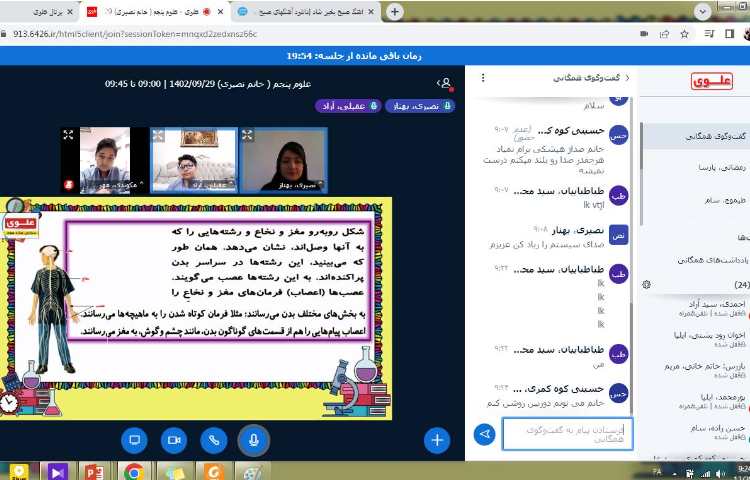Image resolution: width=750 pixels, height=480 pixels.
Task: Send the chat message with arrow button
Action: point(485,433)
